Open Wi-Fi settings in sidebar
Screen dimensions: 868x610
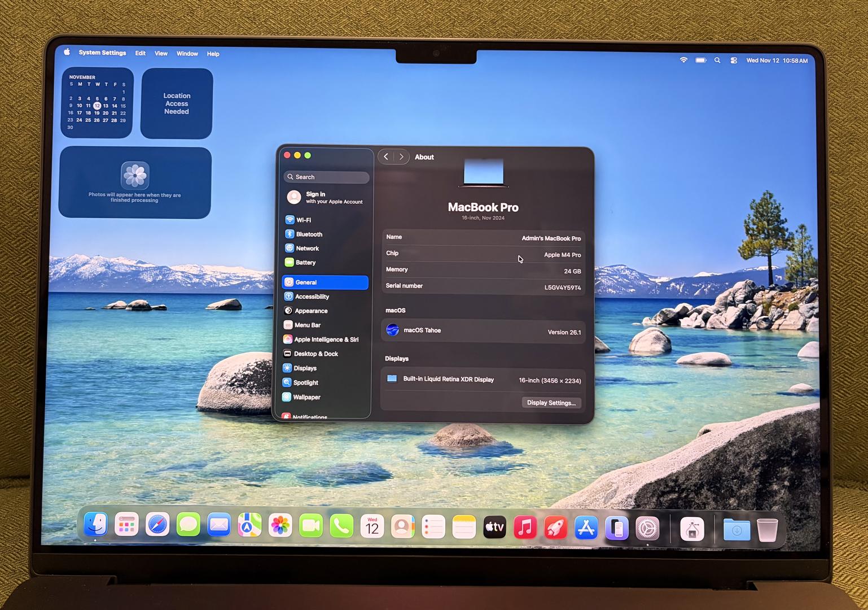pyautogui.click(x=303, y=220)
